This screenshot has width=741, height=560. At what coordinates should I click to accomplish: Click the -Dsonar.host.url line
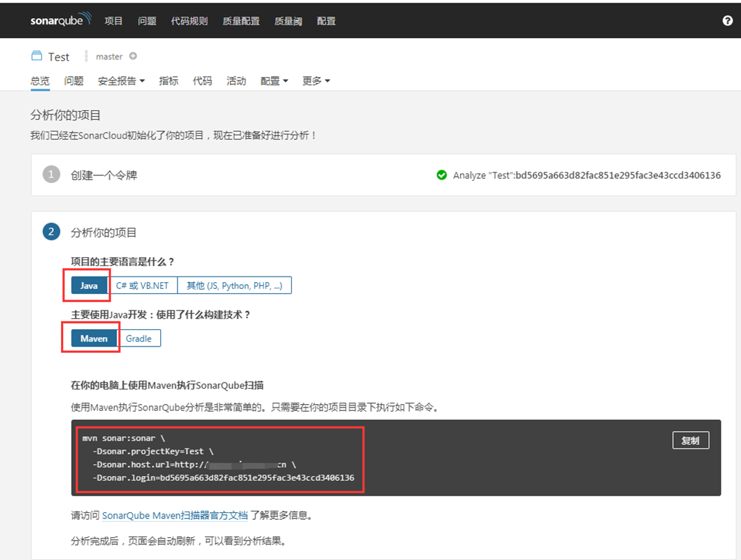(195, 464)
